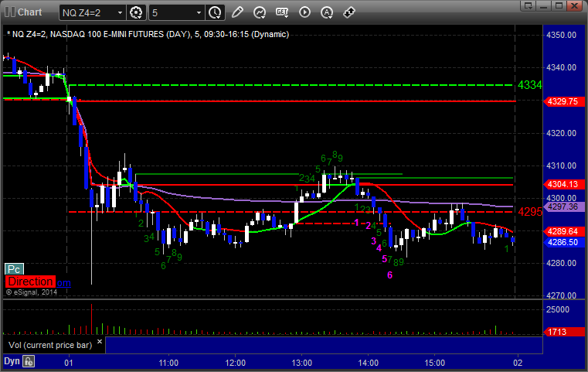Close the Vol study tab
588x372 pixels.
pyautogui.click(x=100, y=342)
